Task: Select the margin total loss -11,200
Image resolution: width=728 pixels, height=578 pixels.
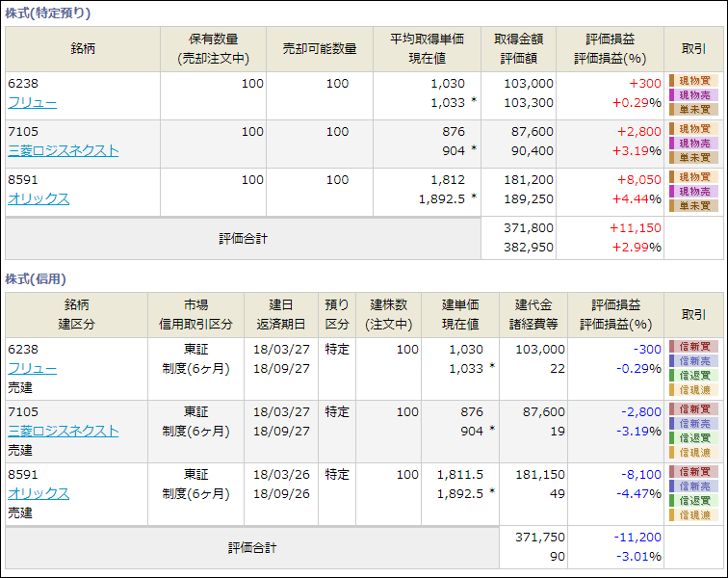Action: click(637, 538)
